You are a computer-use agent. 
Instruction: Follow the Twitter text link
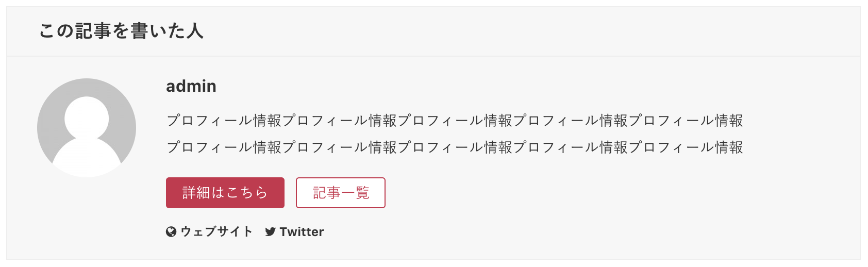point(302,232)
